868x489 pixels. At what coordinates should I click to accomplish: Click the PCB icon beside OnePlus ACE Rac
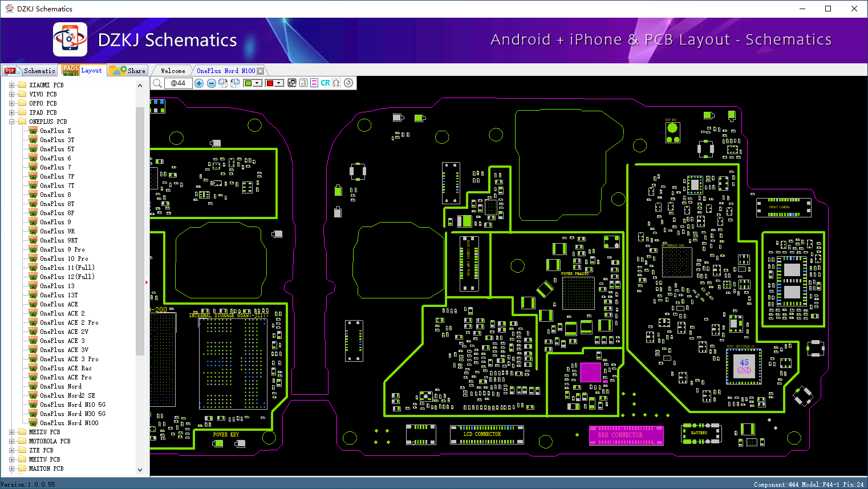click(x=33, y=368)
